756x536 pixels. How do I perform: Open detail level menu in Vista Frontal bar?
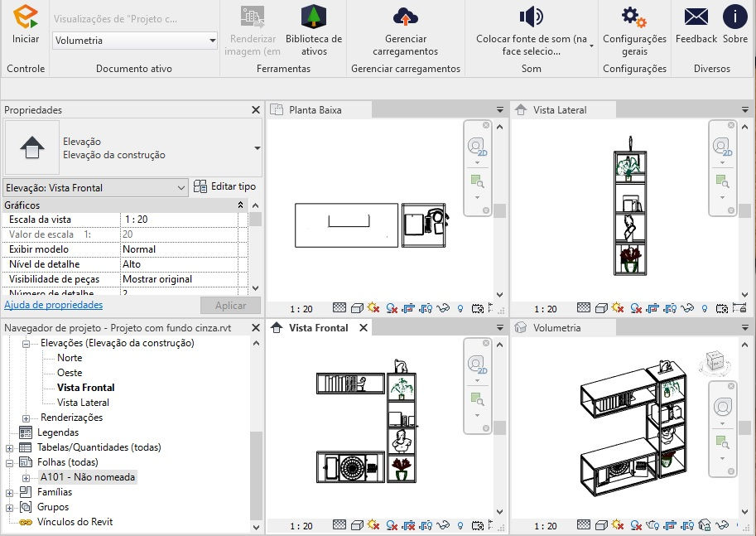pyautogui.click(x=339, y=525)
